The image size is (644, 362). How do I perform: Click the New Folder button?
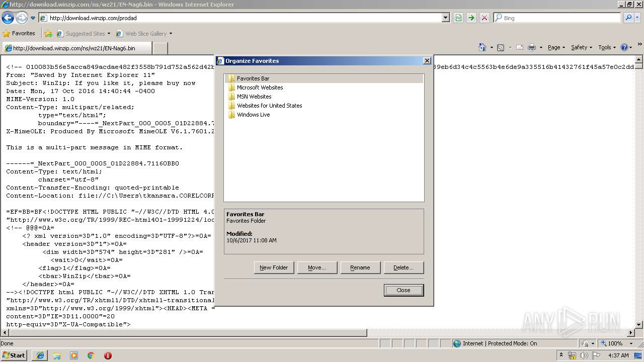(274, 267)
